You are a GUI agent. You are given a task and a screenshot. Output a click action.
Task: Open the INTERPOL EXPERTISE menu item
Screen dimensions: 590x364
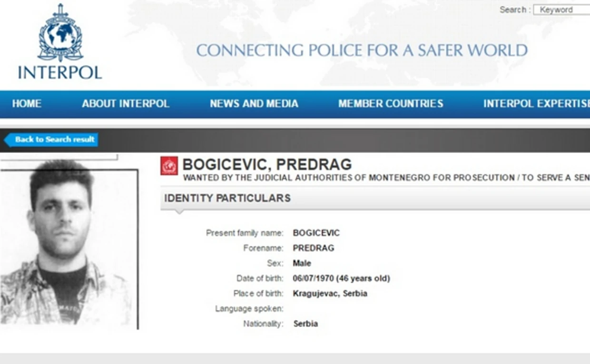click(x=536, y=104)
